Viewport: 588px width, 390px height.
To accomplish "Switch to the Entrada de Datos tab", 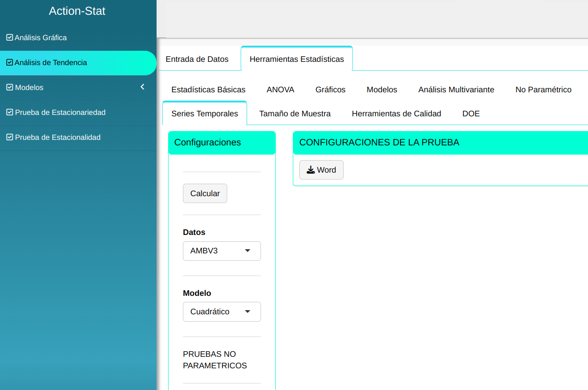I will click(197, 59).
